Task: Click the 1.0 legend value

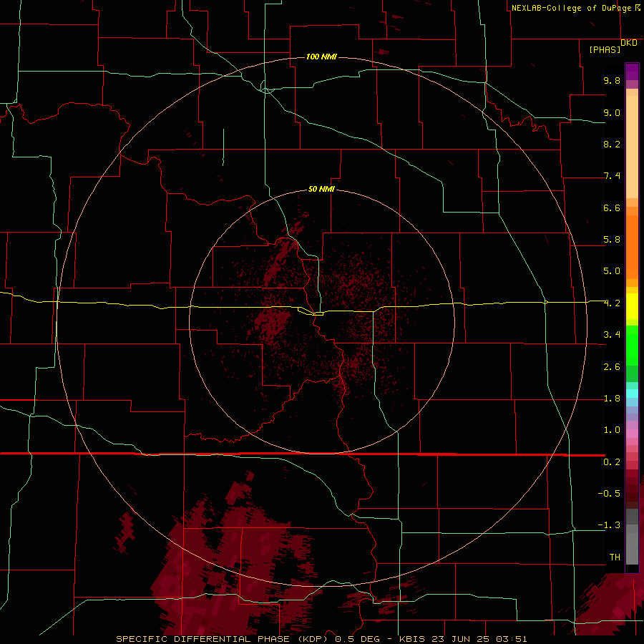Action: coord(612,430)
